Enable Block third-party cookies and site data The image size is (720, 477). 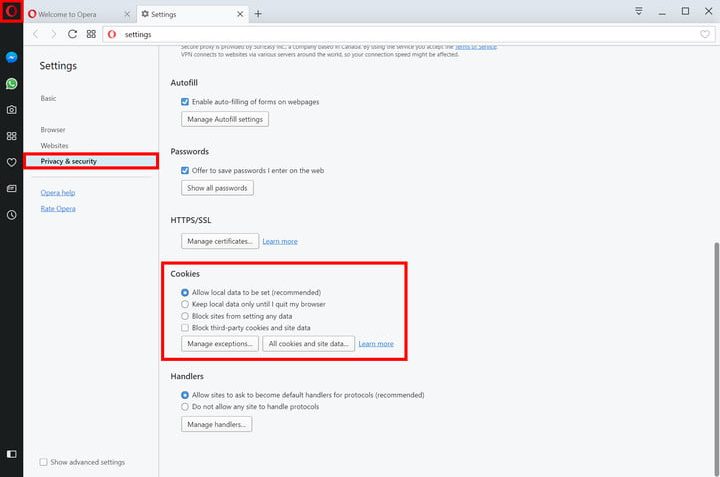[185, 328]
